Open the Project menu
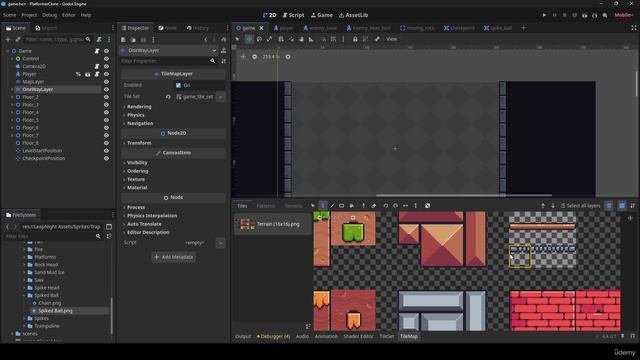 (x=29, y=15)
